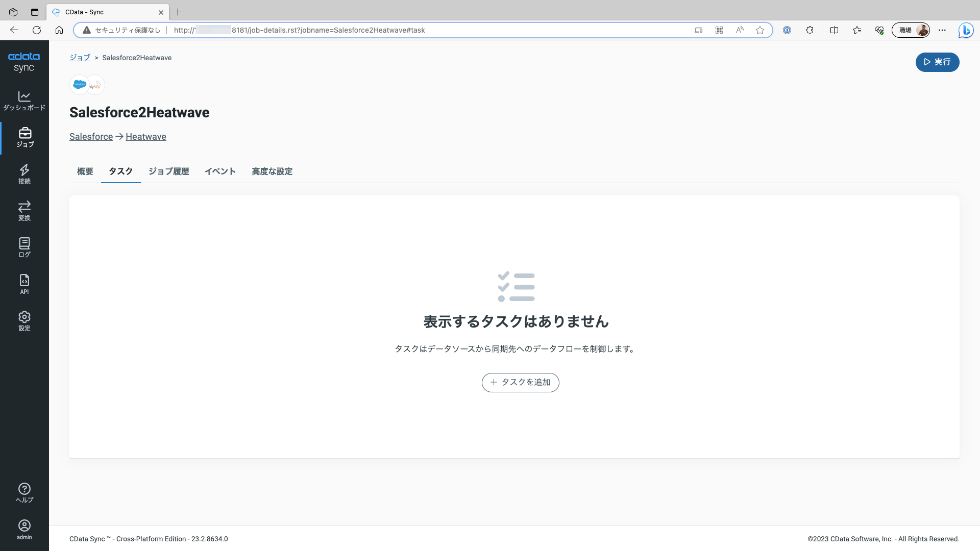Switch to the ジョブ履歴 tab
This screenshot has height=551, width=980.
(x=168, y=171)
